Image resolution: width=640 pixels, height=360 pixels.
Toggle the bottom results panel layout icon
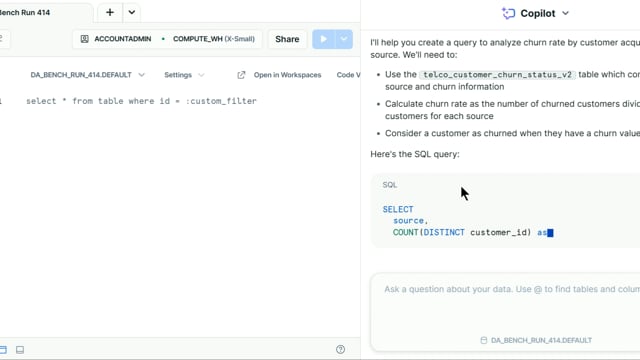[x=20, y=350]
